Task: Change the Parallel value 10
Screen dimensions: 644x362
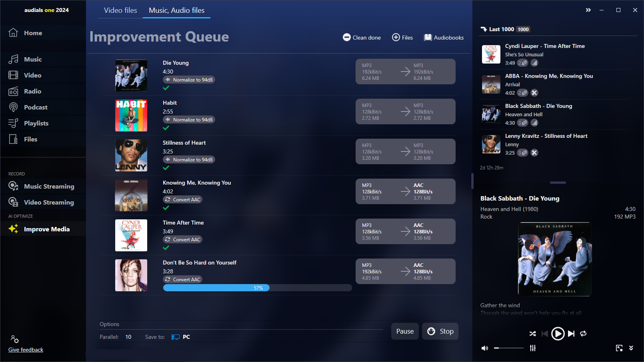Action: click(x=128, y=337)
